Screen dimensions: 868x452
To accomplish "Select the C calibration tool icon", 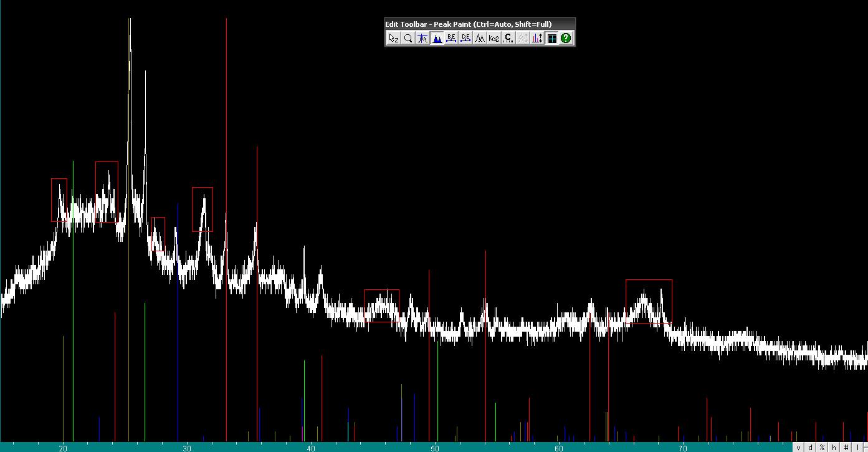I will [508, 38].
